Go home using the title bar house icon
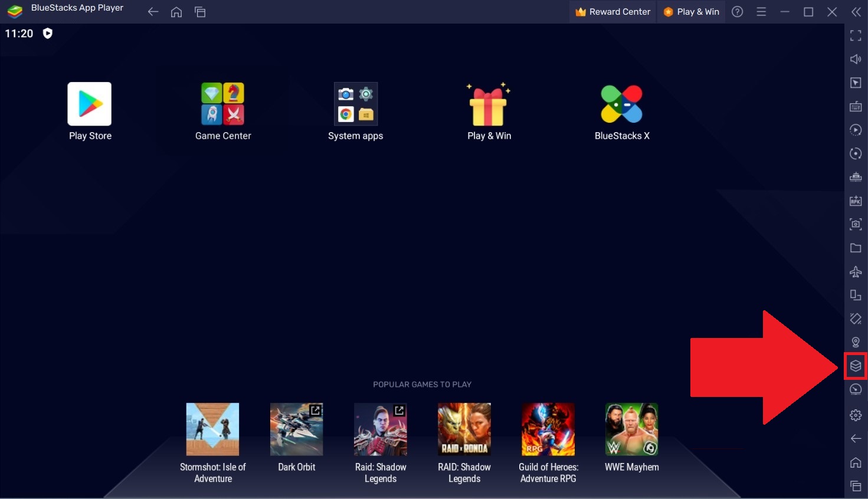This screenshot has height=499, width=868. pos(176,12)
